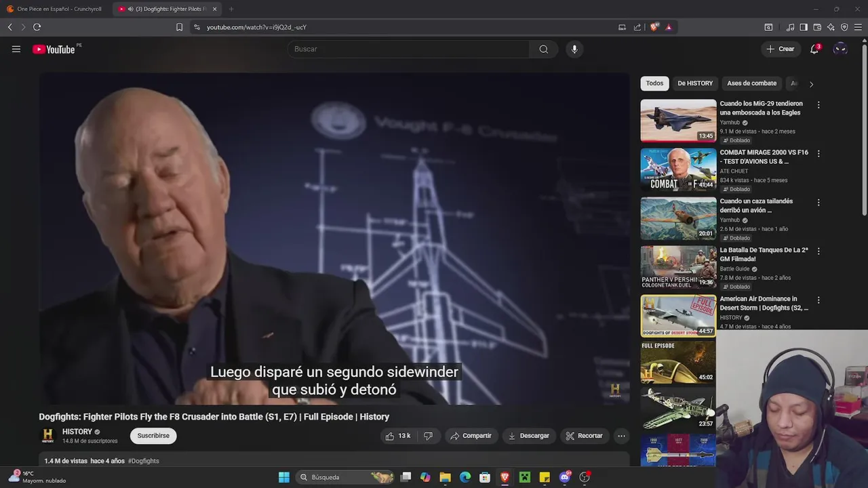Viewport: 868px width, 488px height.
Task: Open Discord from taskbar
Action: [565, 477]
